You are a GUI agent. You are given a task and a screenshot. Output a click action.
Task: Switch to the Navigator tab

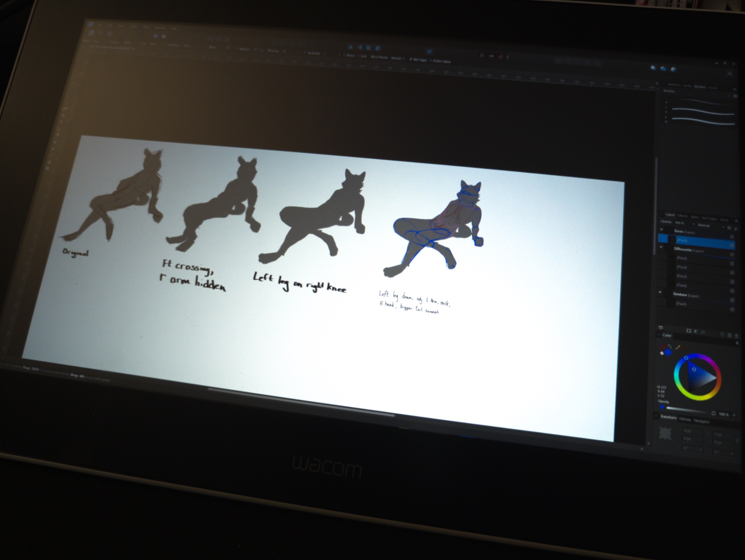pos(702,421)
